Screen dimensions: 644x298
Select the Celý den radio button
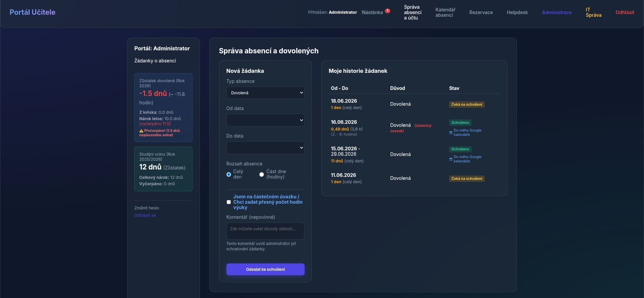tap(229, 175)
